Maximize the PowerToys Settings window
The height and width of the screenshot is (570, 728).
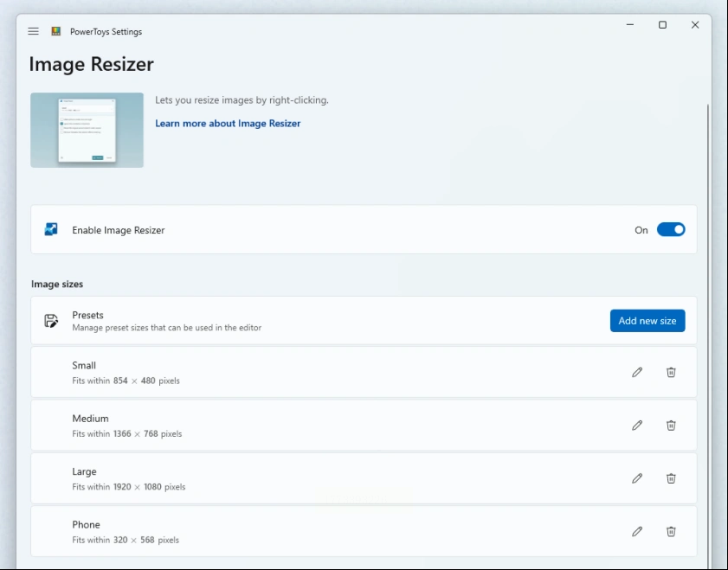[x=662, y=25]
